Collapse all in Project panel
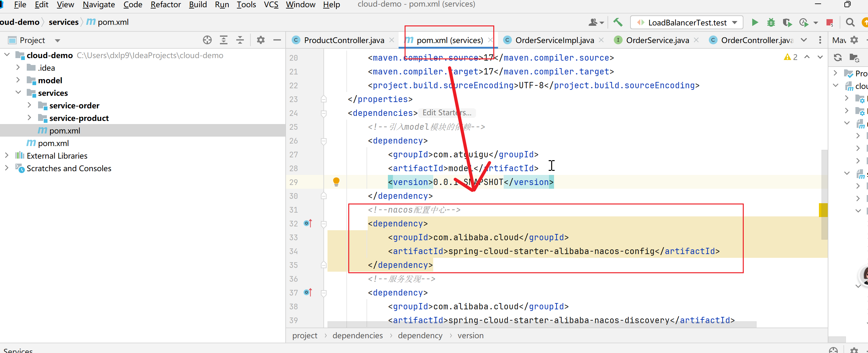Image resolution: width=868 pixels, height=353 pixels. (240, 40)
